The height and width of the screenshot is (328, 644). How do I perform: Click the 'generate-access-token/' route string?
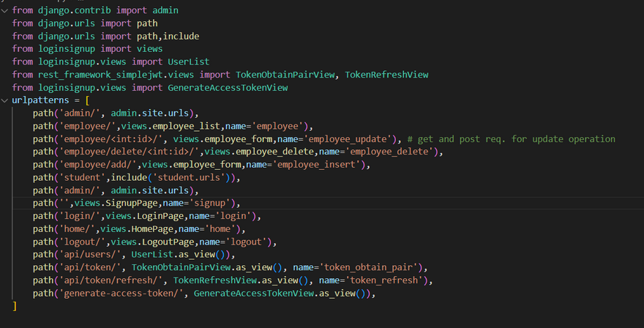click(x=121, y=294)
